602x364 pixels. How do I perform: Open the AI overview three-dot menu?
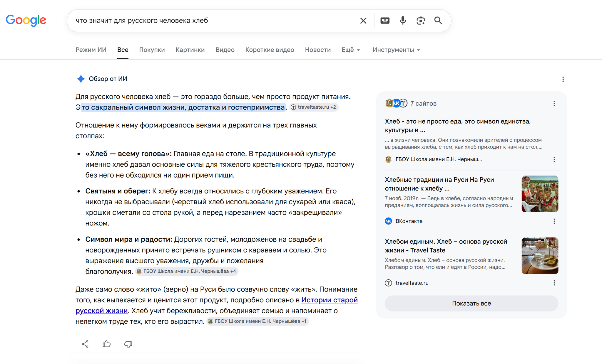click(x=563, y=79)
